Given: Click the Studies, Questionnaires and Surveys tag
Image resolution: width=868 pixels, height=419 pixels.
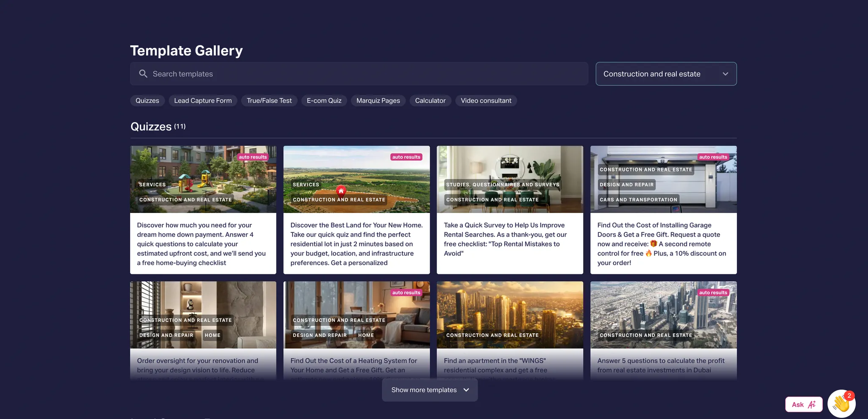Looking at the screenshot, I should coord(503,184).
